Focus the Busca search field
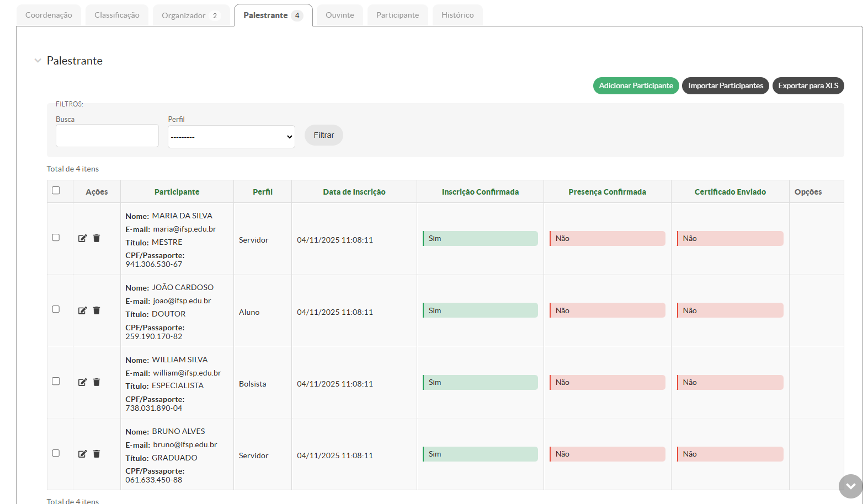The image size is (868, 504). click(107, 136)
